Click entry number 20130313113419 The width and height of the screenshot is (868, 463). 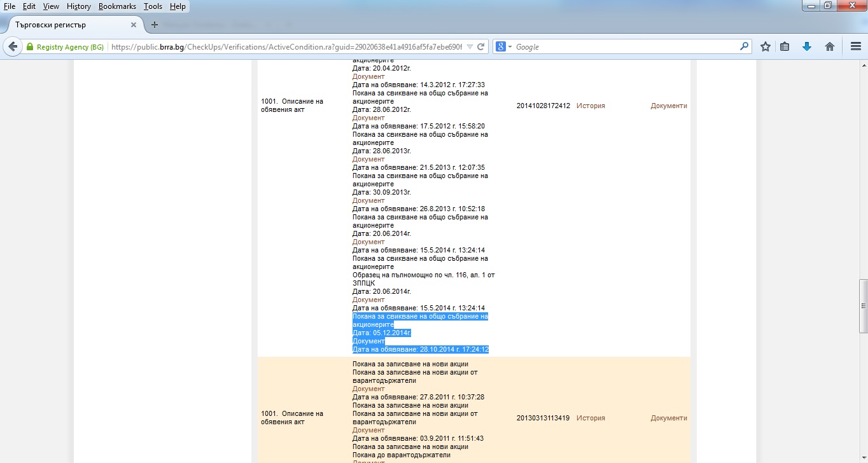[x=543, y=418]
